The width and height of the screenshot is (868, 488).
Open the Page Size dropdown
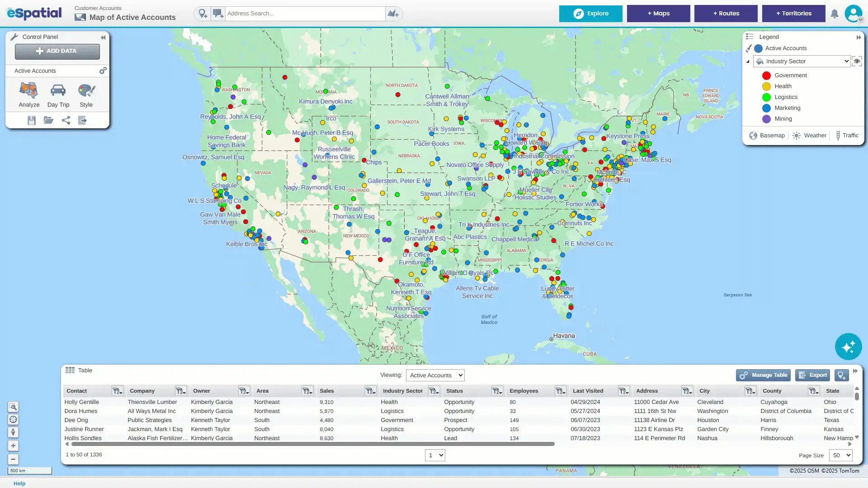841,455
